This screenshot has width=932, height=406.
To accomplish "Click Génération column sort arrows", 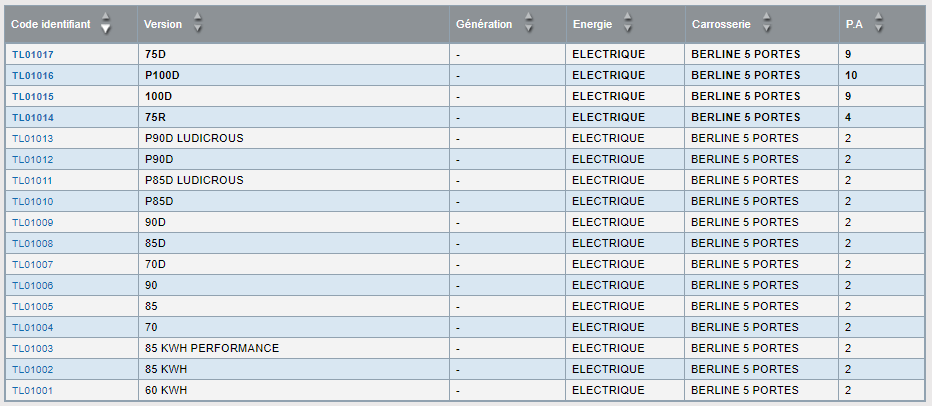I will pyautogui.click(x=528, y=23).
